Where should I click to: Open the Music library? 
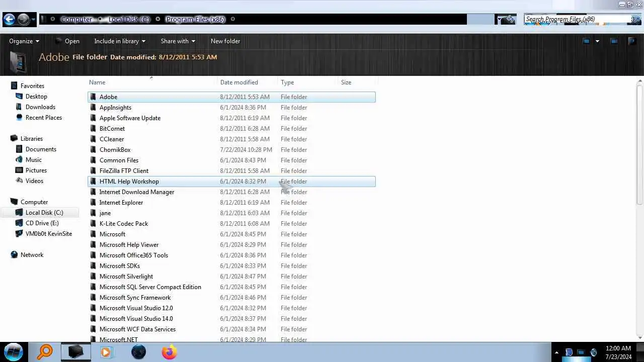[34, 160]
